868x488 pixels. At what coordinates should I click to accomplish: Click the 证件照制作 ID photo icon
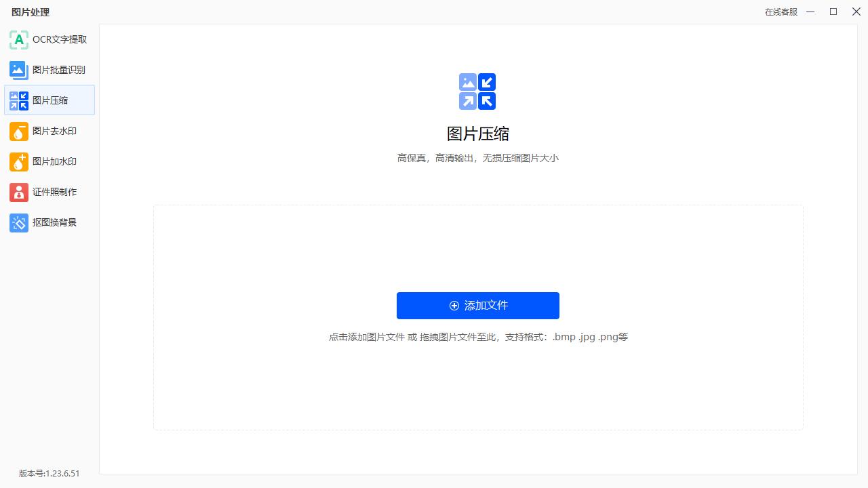pyautogui.click(x=18, y=192)
